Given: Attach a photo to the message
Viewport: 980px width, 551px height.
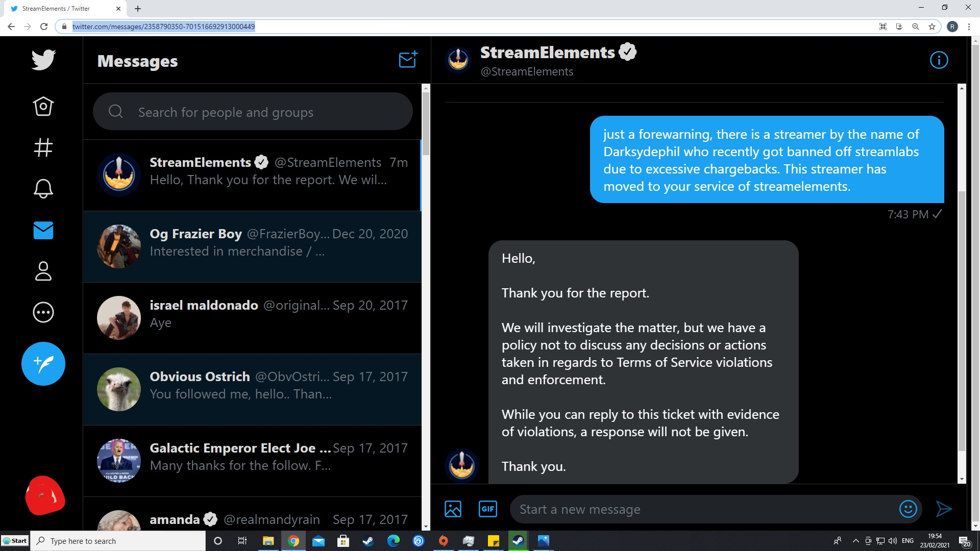Looking at the screenshot, I should [x=453, y=509].
